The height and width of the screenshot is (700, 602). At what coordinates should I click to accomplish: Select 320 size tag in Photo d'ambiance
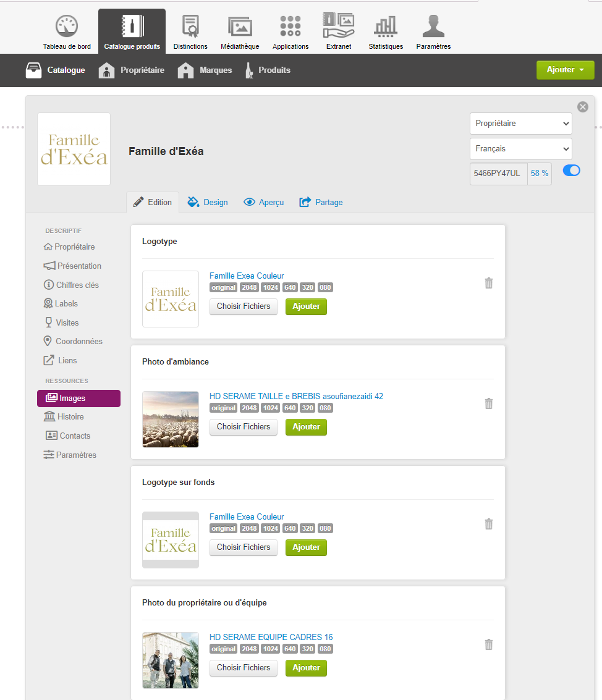click(x=307, y=408)
